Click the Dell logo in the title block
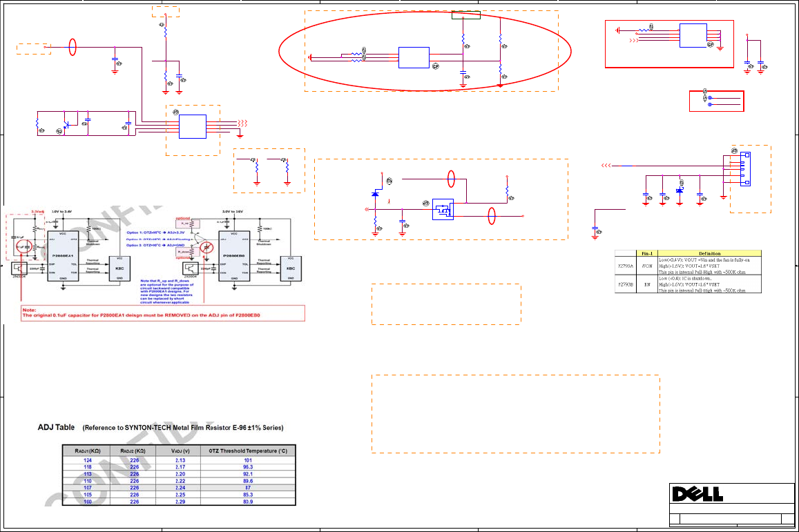 click(697, 494)
